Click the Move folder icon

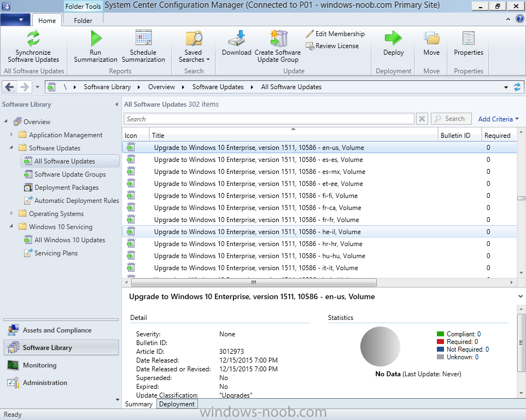tap(431, 38)
